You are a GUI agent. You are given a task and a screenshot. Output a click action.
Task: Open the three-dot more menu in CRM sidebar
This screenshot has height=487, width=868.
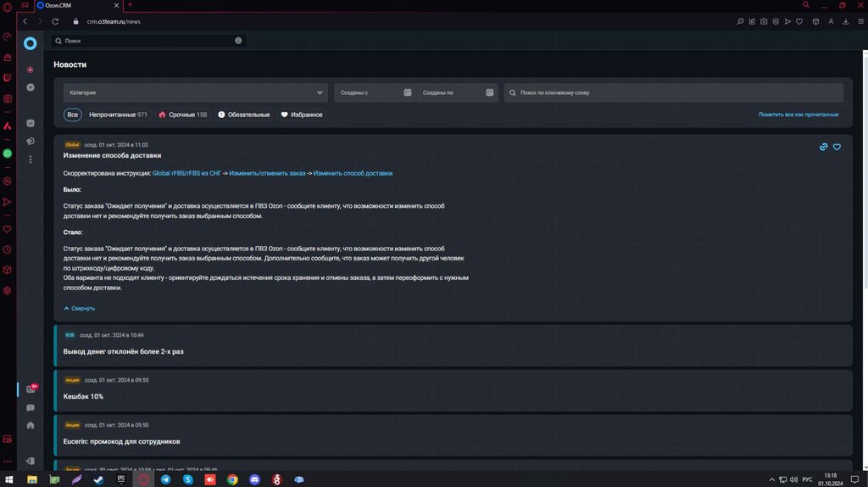point(31,160)
